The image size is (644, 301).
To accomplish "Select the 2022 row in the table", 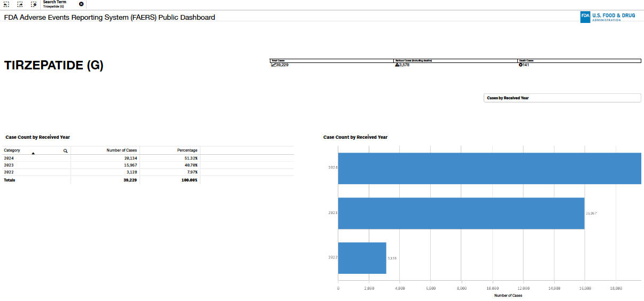I will click(x=149, y=172).
